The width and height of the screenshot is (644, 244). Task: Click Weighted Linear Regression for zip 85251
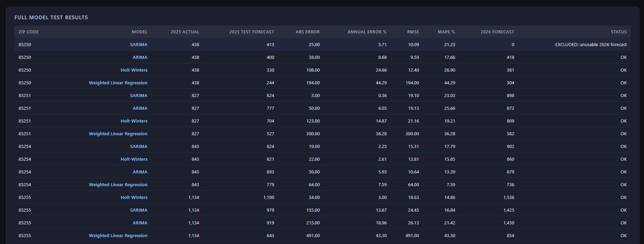point(118,134)
